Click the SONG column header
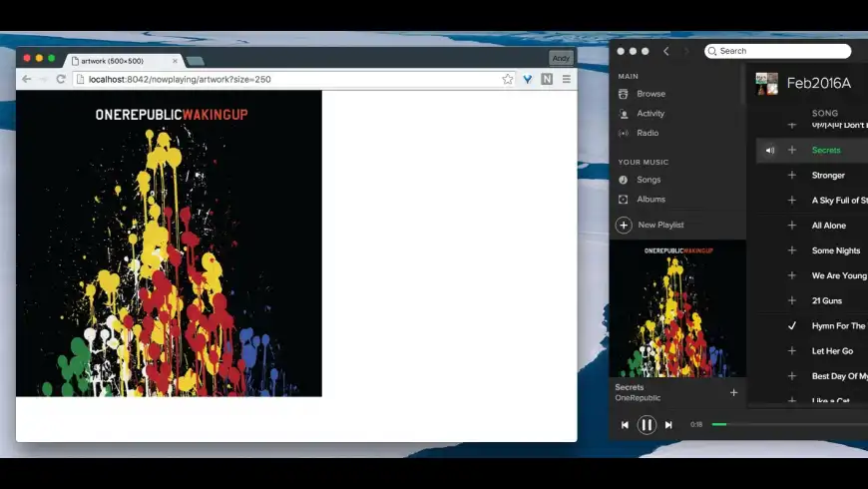Screen dimensions: 868x489 pos(825,113)
